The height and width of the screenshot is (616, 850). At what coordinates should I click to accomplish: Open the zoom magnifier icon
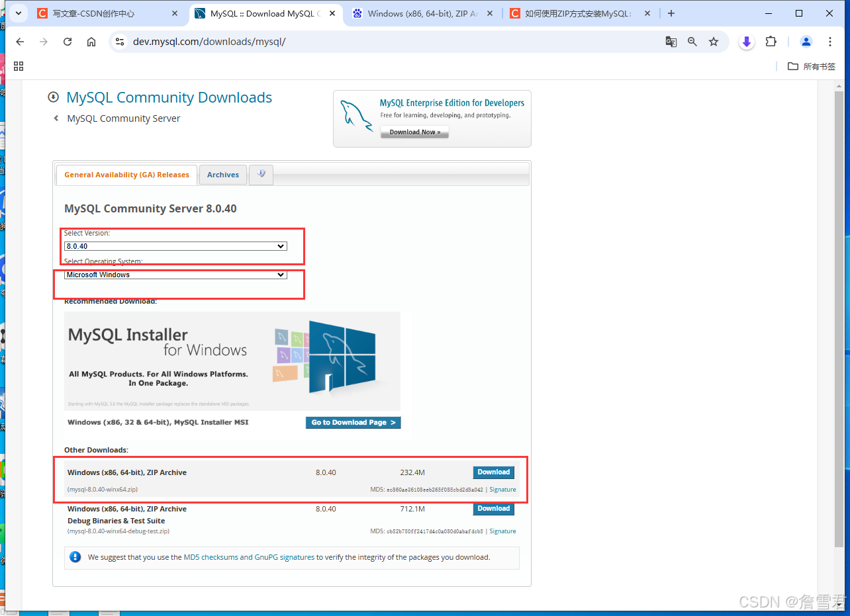(692, 42)
